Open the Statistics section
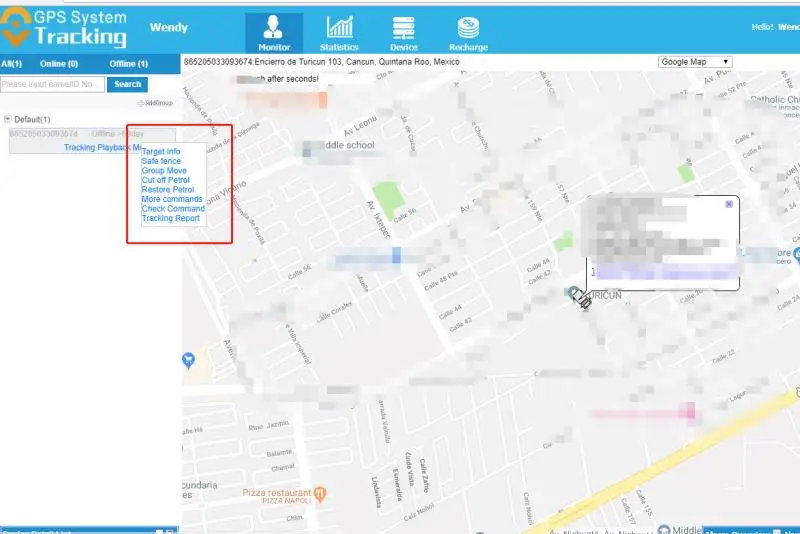Image resolution: width=800 pixels, height=534 pixels. click(339, 33)
